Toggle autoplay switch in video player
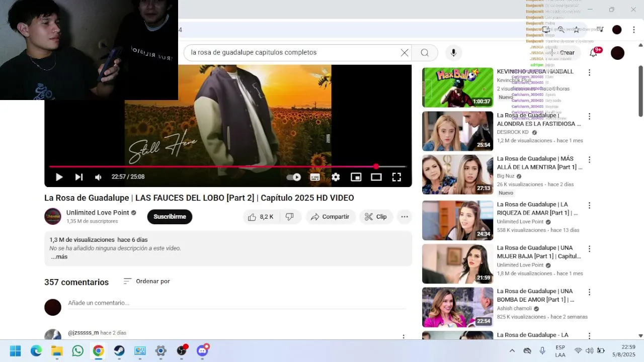This screenshot has height=362, width=644. [x=294, y=177]
